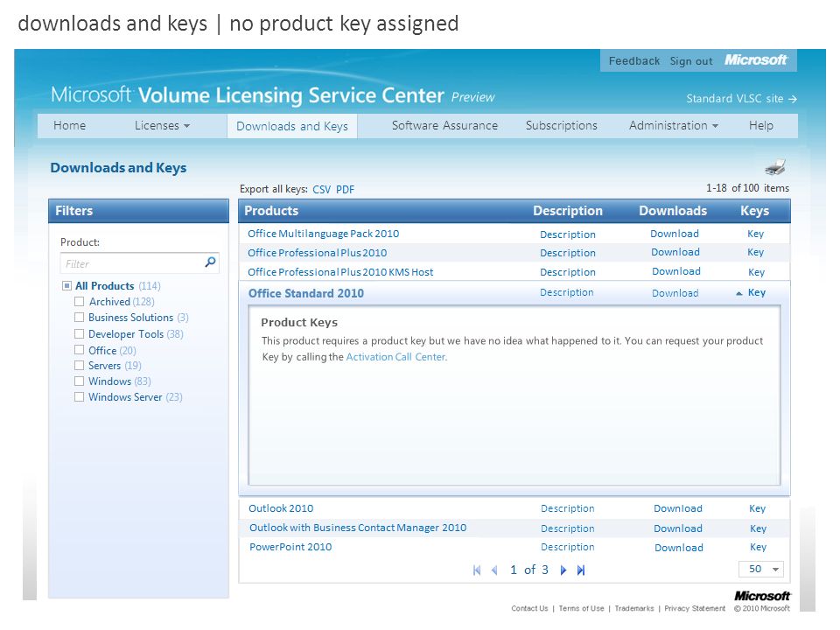Viewport: 840px width, 630px height.
Task: Open the Subscriptions menu item
Action: click(x=561, y=125)
